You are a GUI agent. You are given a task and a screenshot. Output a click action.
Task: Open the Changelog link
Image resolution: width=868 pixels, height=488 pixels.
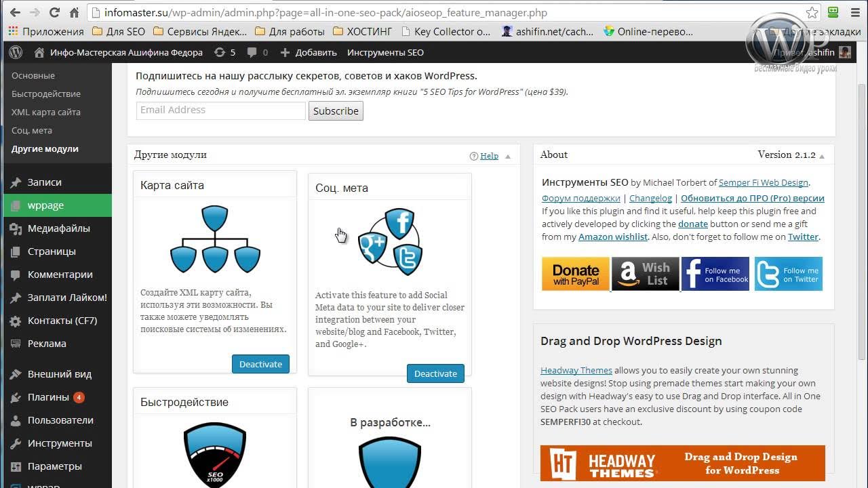coord(650,198)
